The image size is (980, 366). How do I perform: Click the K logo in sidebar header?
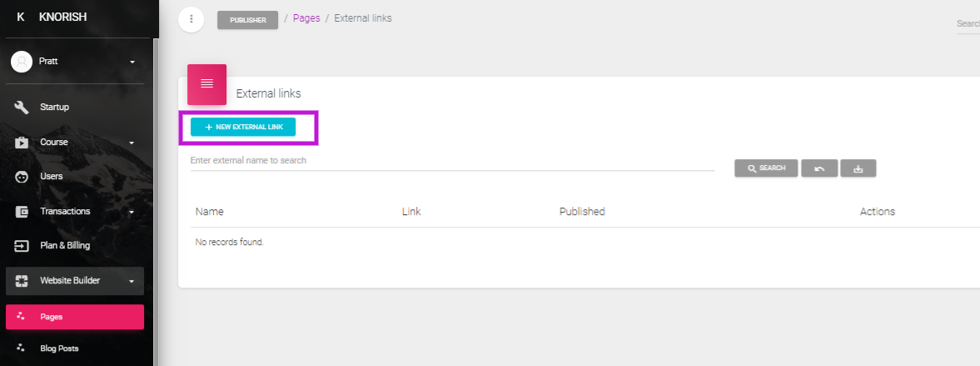pos(20,17)
